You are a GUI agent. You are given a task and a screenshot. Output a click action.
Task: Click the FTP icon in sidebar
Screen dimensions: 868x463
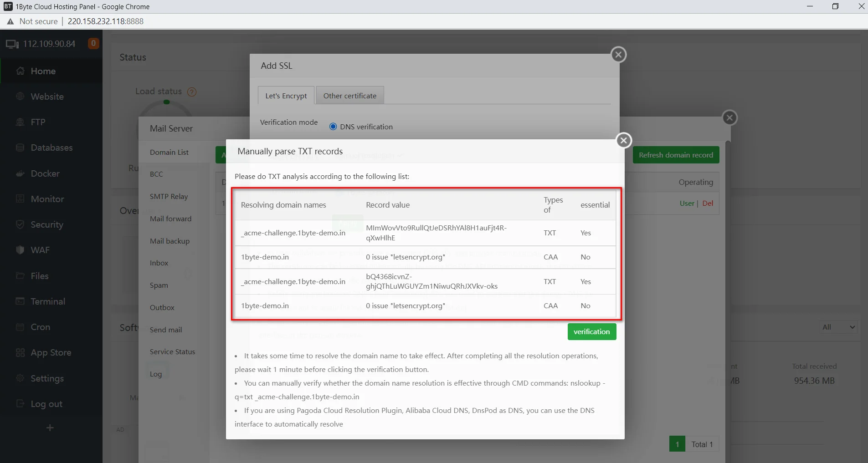point(20,122)
